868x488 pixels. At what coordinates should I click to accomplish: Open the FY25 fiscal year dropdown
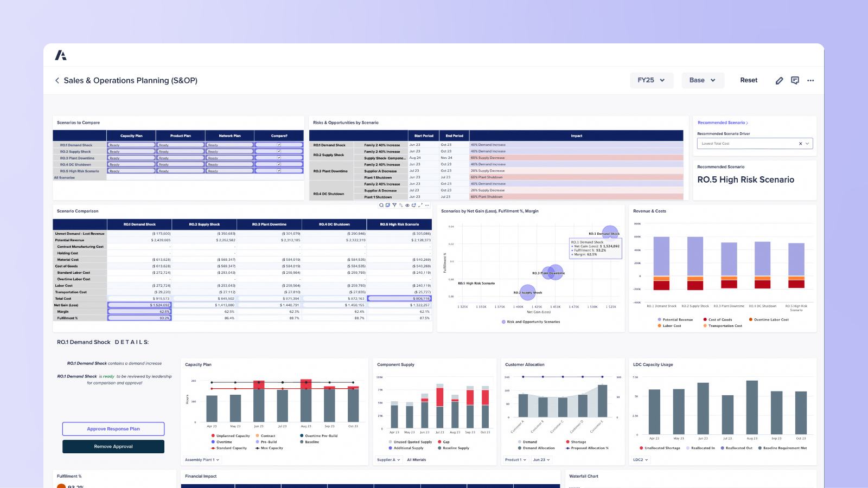[651, 80]
